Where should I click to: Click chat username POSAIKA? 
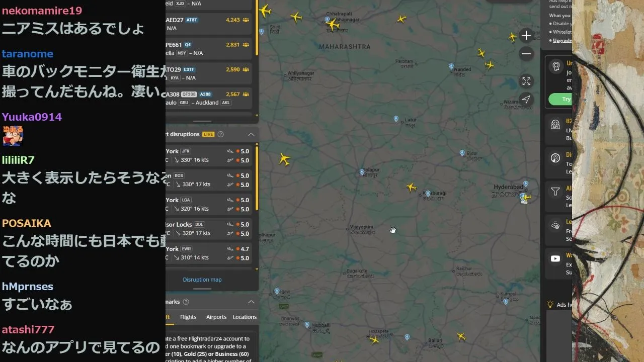pyautogui.click(x=26, y=223)
